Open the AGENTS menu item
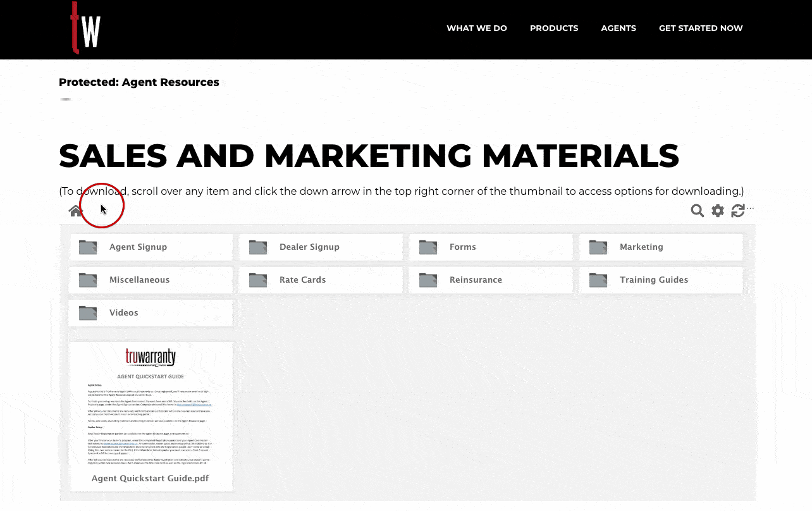The height and width of the screenshot is (511, 812). pyautogui.click(x=618, y=28)
